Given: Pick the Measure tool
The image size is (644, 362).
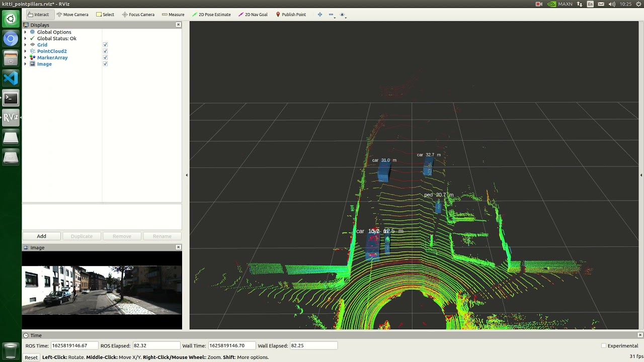Looking at the screenshot, I should [173, 15].
